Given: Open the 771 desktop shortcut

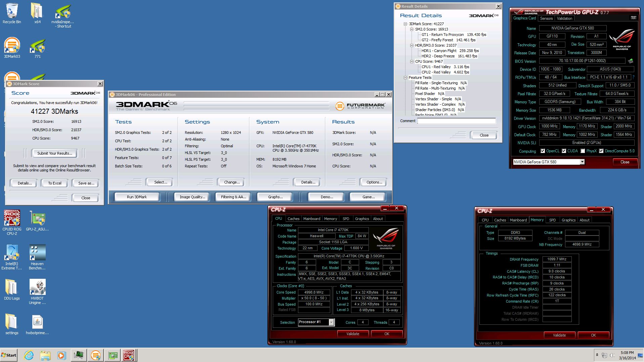Looking at the screenshot, I should [x=37, y=48].
